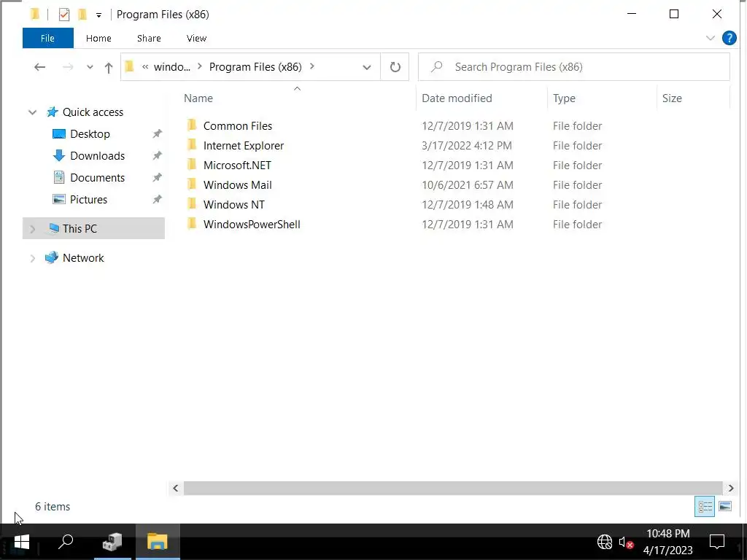Open Documents in Quick access
The image size is (747, 560).
coord(97,178)
